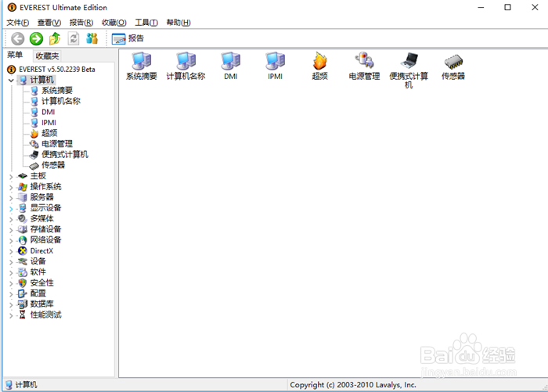Image resolution: width=548 pixels, height=392 pixels.
Task: Expand the 主板 tree node
Action: click(x=11, y=176)
